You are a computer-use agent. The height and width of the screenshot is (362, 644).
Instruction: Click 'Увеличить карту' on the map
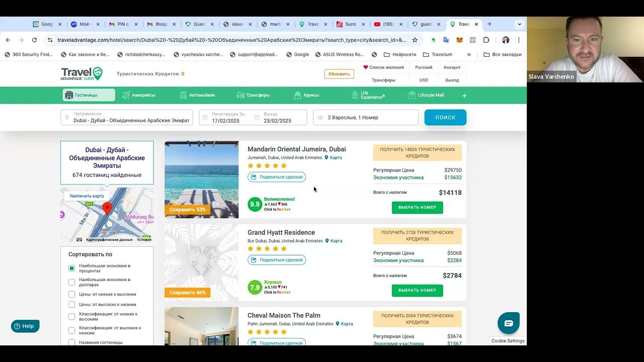click(87, 196)
